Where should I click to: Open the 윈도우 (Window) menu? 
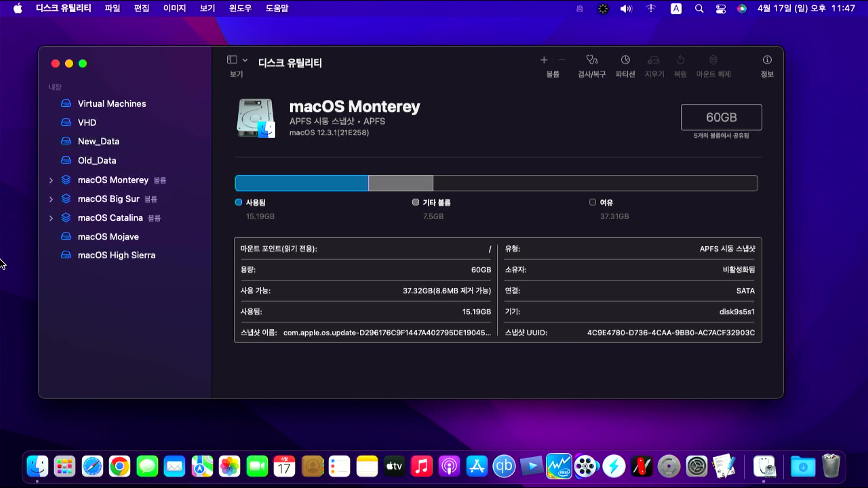click(x=240, y=8)
